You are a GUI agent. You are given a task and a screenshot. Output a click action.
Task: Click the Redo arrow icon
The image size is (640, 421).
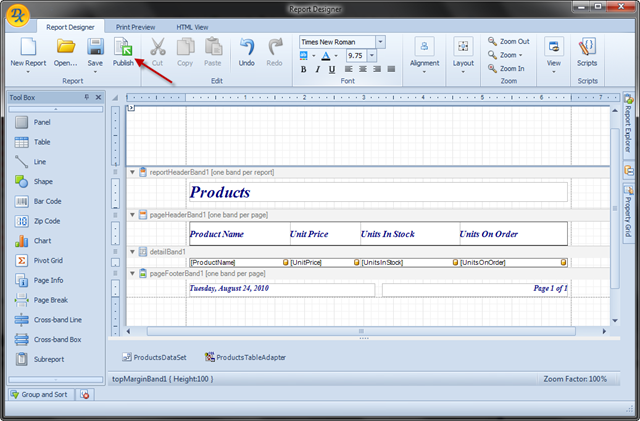click(275, 47)
